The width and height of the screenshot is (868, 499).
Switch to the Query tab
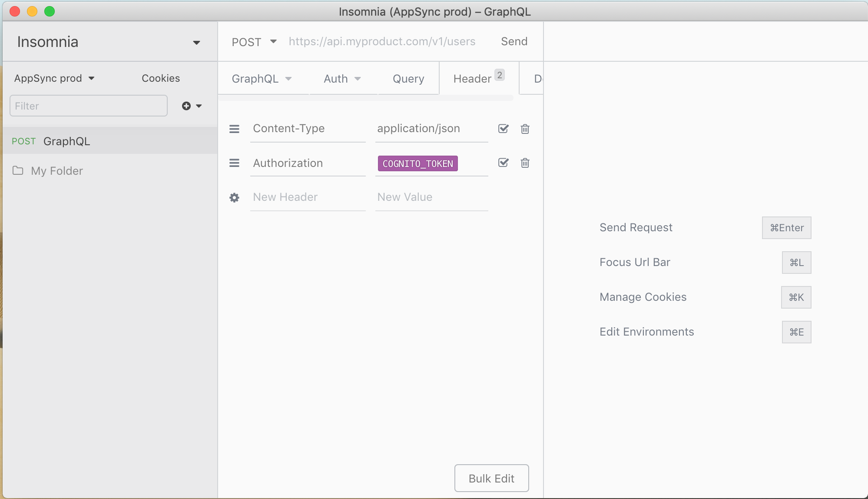(408, 79)
